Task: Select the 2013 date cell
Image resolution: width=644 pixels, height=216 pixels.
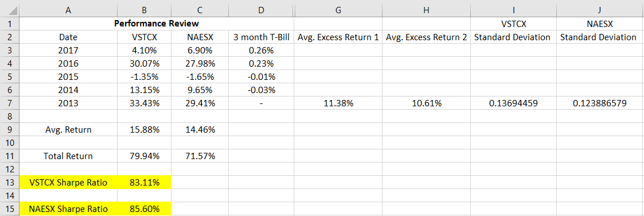Action: point(68,103)
